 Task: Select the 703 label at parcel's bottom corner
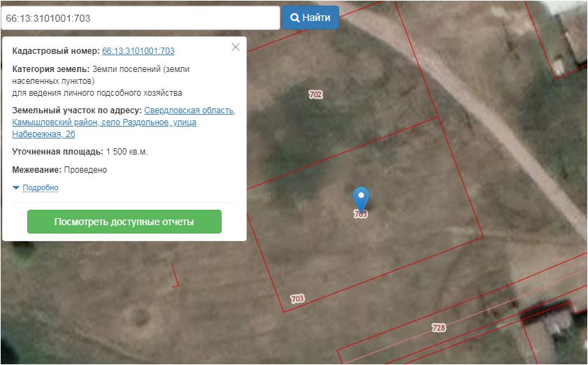[297, 299]
